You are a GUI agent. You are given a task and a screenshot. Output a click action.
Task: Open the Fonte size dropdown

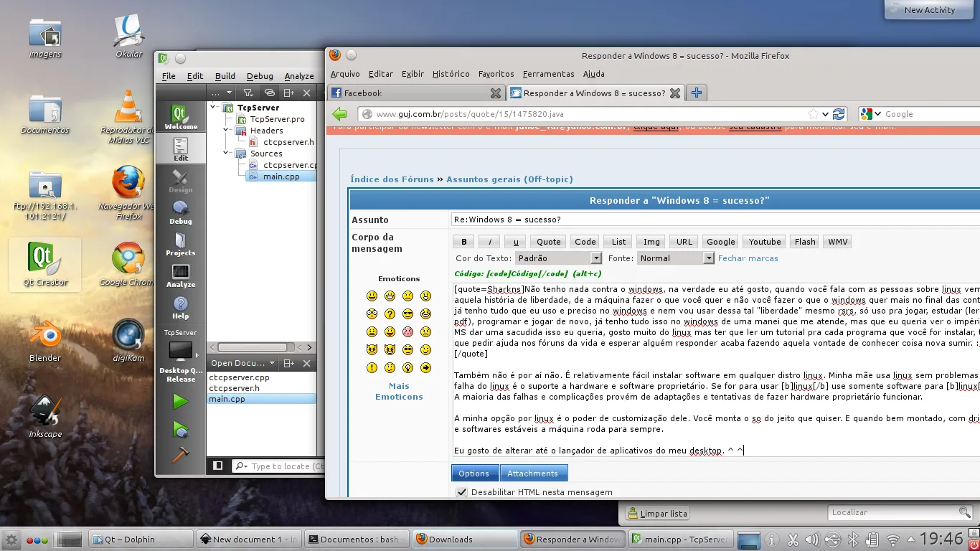point(676,258)
